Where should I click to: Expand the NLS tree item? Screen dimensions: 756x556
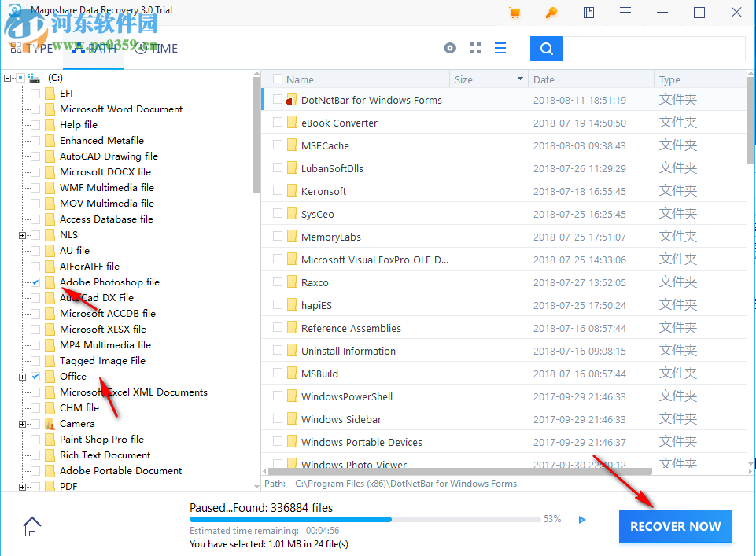pyautogui.click(x=22, y=234)
